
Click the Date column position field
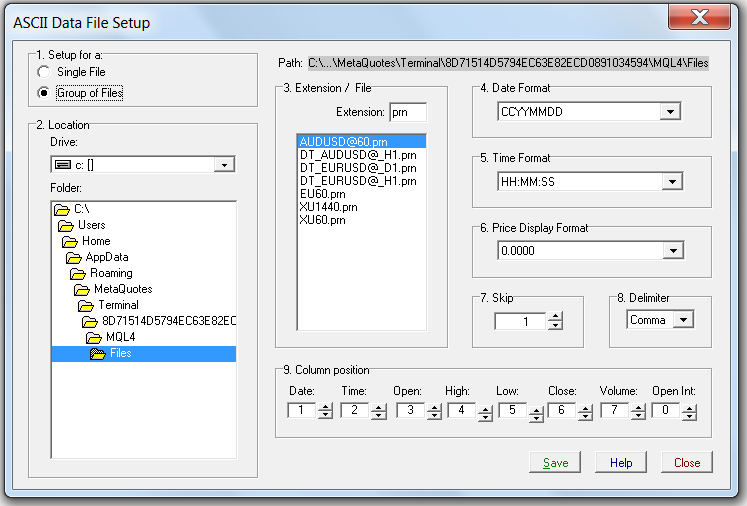pyautogui.click(x=302, y=410)
